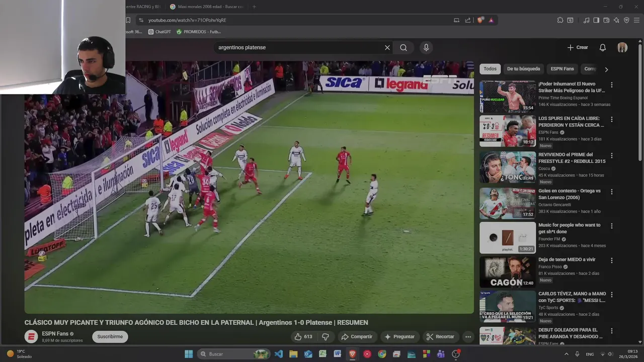Click the Compartir share button
Screen dimensions: 644x362
(356, 337)
